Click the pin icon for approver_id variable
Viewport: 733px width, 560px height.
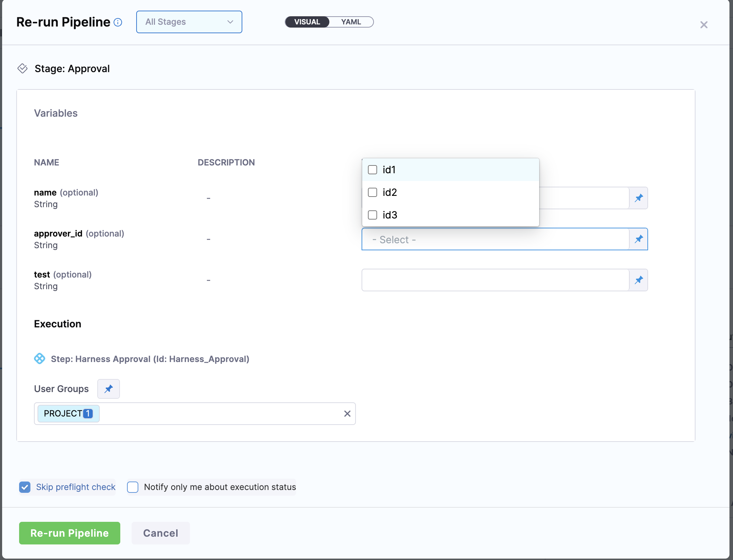click(639, 239)
